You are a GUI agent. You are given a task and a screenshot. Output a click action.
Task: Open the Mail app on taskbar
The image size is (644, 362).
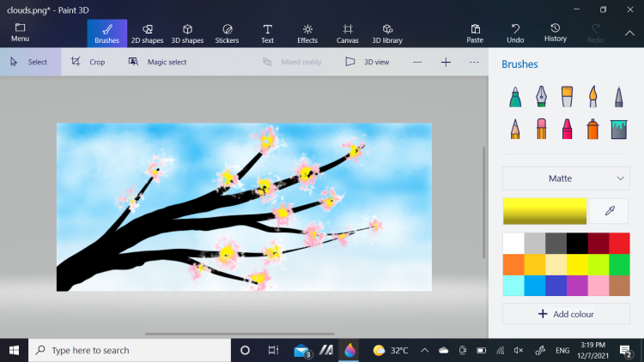tap(302, 351)
